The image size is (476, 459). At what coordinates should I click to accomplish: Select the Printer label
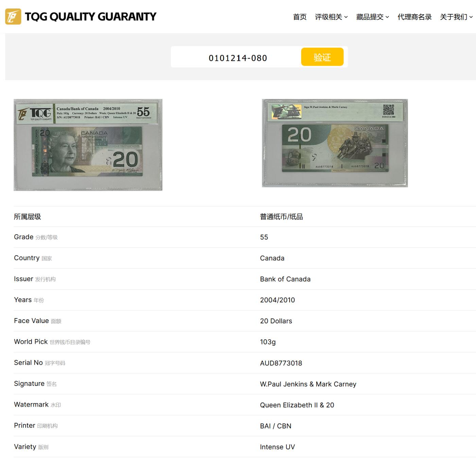pyautogui.click(x=24, y=426)
